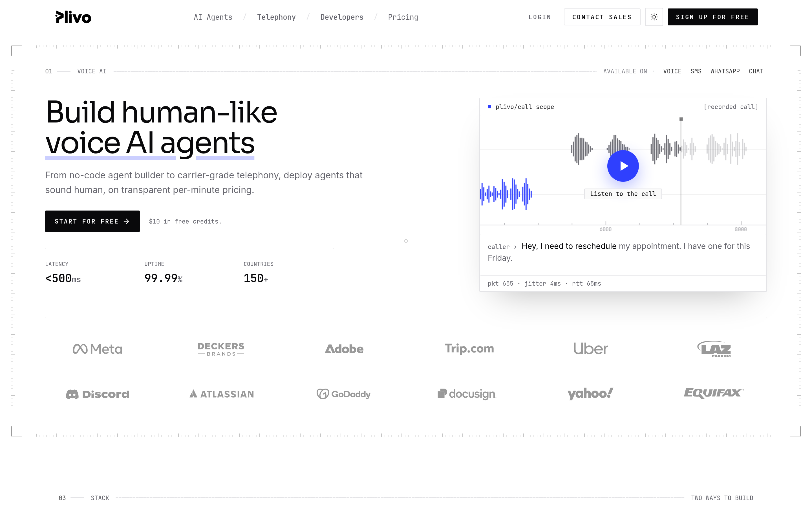
Task: Click the STACK section label
Action: coord(100,498)
